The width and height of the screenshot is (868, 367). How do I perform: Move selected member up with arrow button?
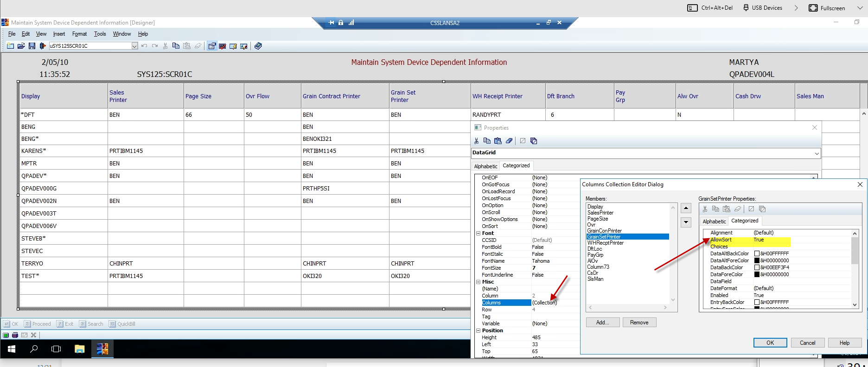(686, 208)
